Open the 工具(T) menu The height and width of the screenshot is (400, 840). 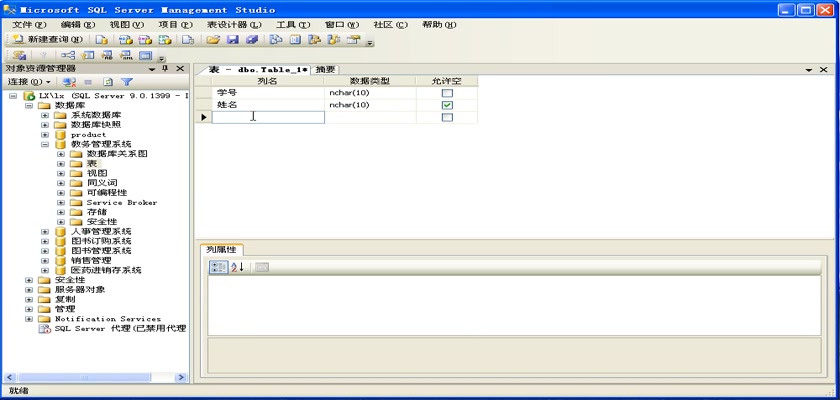[293, 25]
